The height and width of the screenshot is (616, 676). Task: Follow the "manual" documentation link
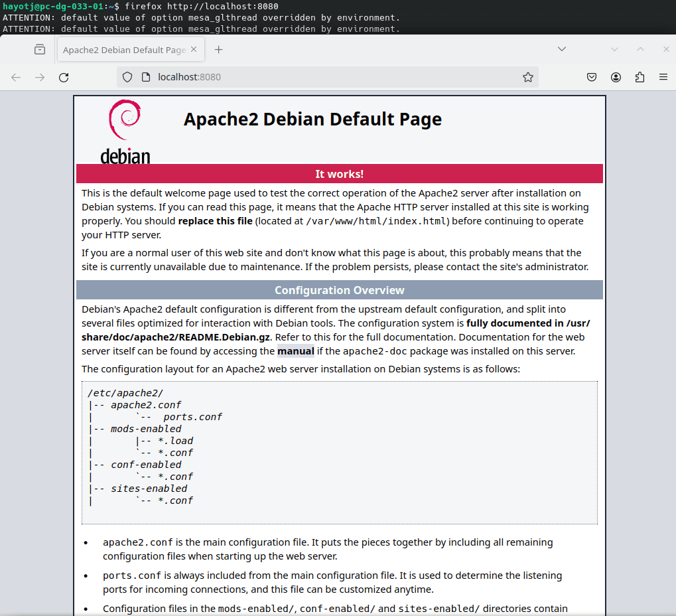[x=295, y=351]
